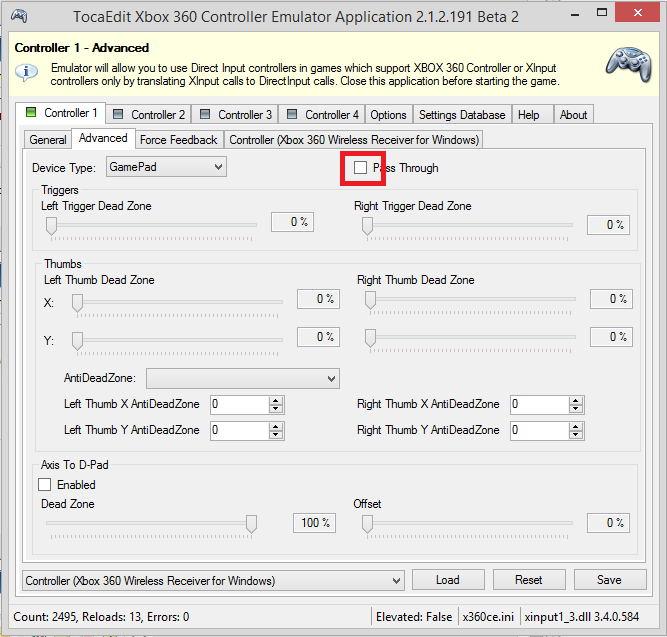Click the Axis To D-Pad Dead Zone slider

[x=251, y=524]
